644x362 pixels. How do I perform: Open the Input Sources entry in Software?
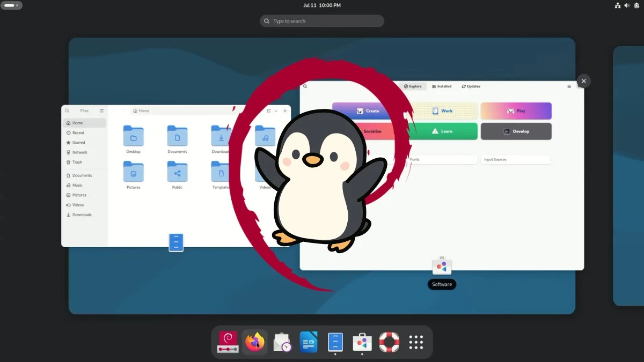pos(516,159)
